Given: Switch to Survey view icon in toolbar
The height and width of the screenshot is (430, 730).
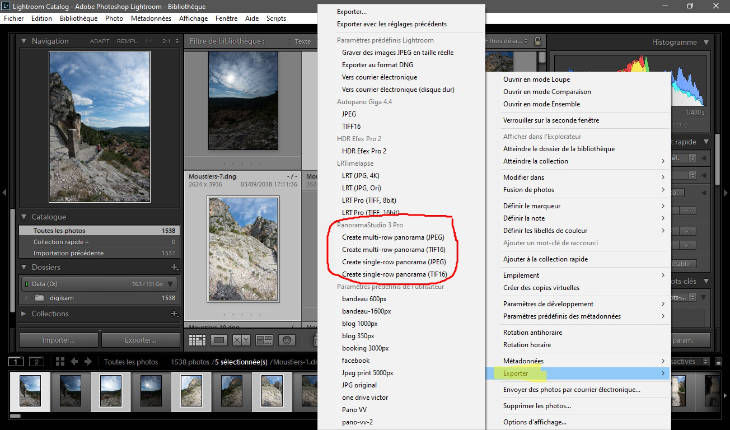Looking at the screenshot, I should 264,340.
